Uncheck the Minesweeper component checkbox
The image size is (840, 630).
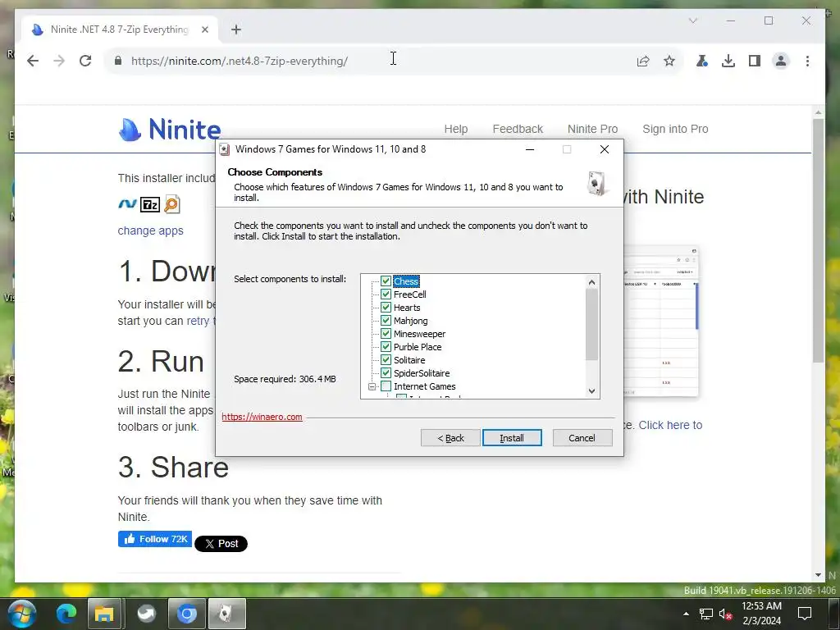click(x=386, y=334)
